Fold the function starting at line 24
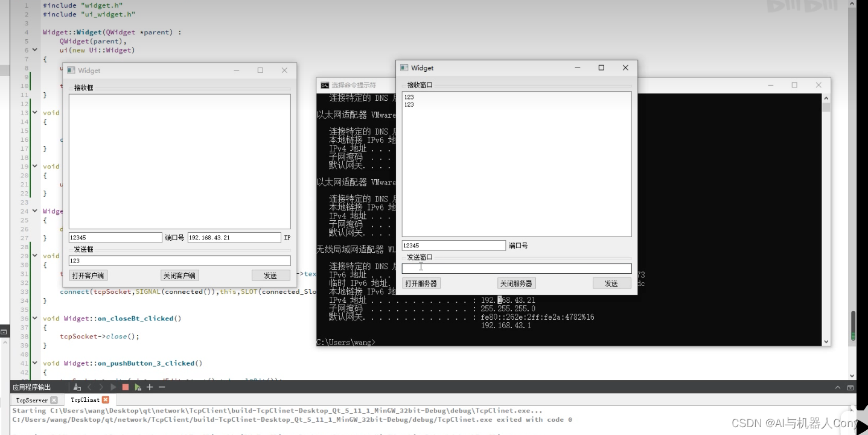 pyautogui.click(x=34, y=211)
